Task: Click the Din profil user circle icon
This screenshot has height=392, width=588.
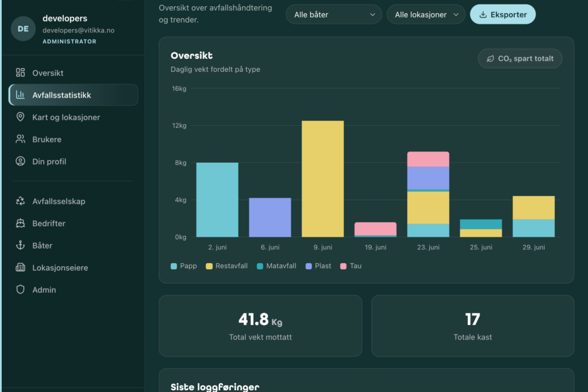Action: tap(20, 161)
